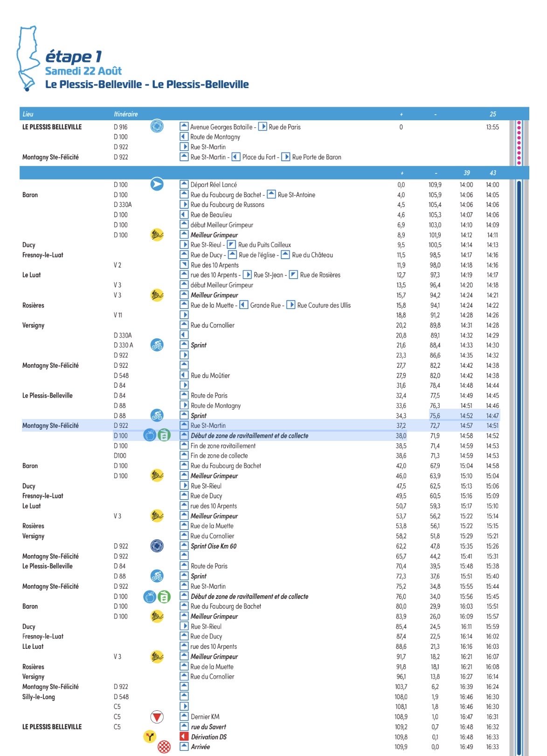The height and width of the screenshot is (756, 547).
Task: Click the dark Sprint Oise Km 60 icon
Action: coord(157,546)
